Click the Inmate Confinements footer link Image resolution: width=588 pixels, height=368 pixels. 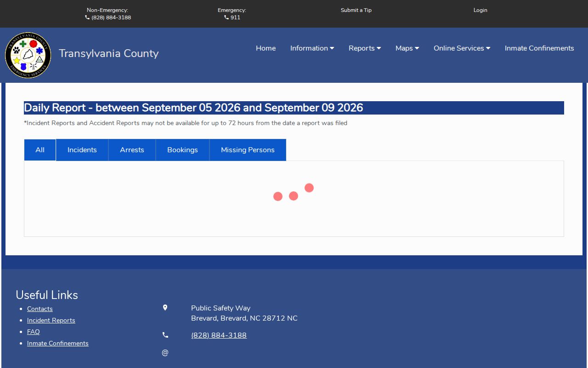(58, 343)
